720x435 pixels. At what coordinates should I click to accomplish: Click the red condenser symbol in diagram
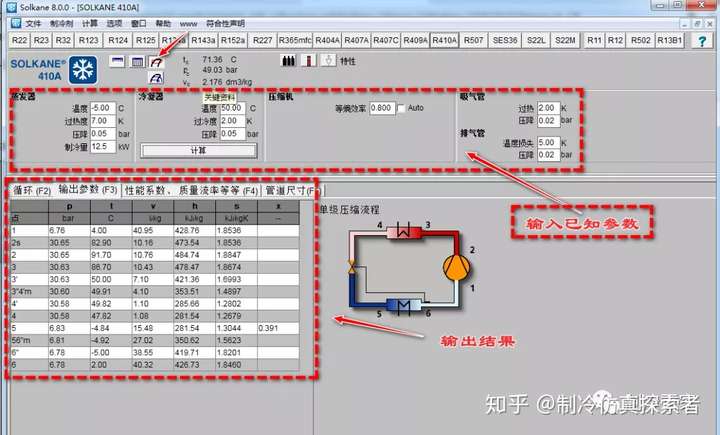coord(404,232)
